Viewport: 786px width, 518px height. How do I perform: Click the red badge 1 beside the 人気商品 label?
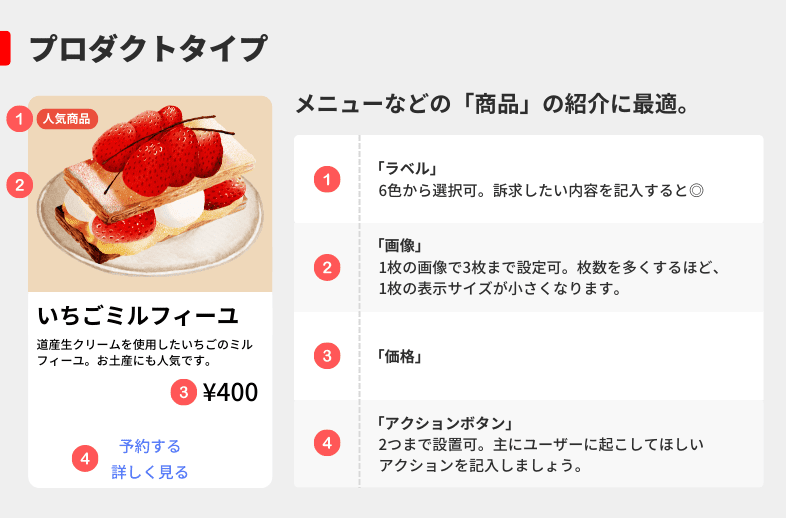point(20,119)
